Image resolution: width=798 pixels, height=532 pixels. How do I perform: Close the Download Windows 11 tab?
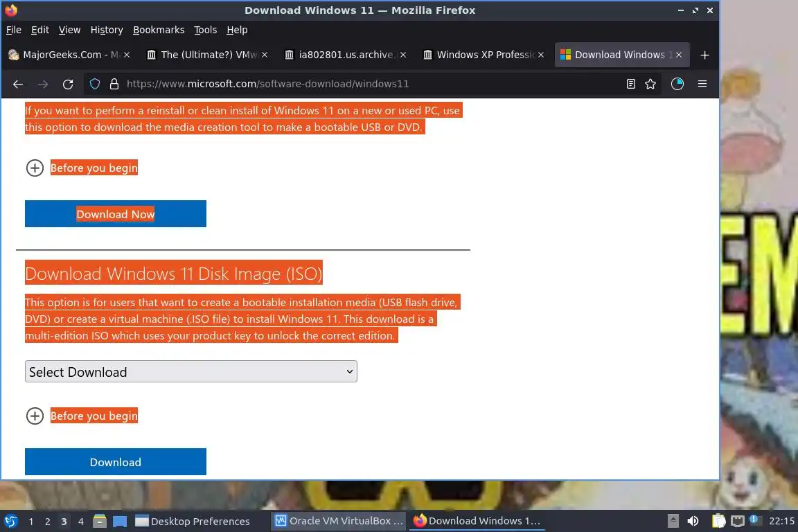click(679, 55)
